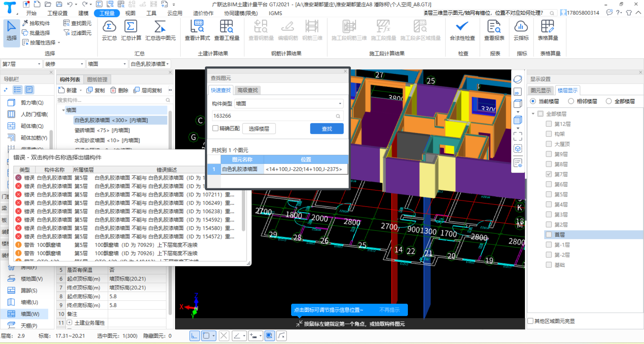The height and width of the screenshot is (344, 644).
Task: Select 水泥砂浆墙面 <10> component
Action: point(107,140)
